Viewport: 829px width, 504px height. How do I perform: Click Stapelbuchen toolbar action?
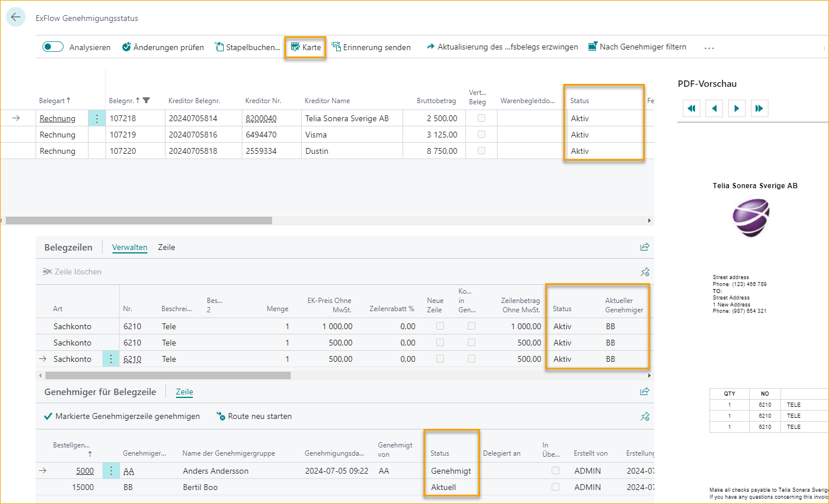coord(248,47)
